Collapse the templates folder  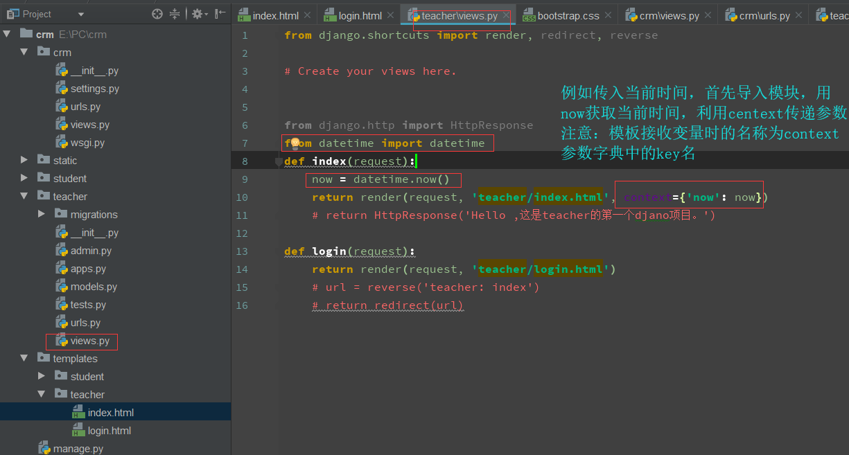[25, 358]
